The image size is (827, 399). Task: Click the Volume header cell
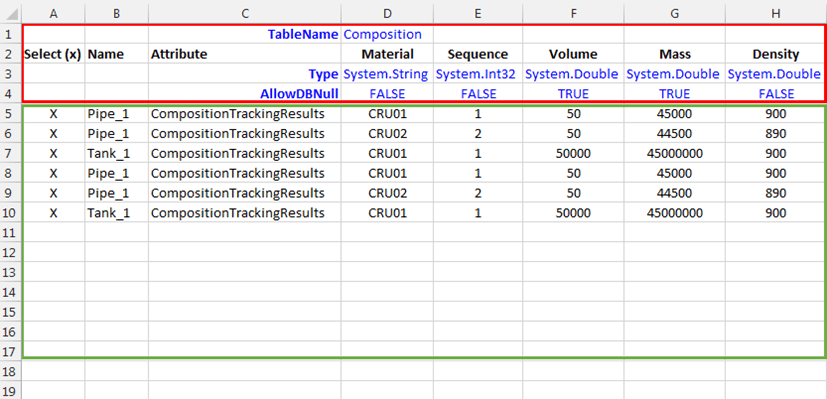click(573, 54)
